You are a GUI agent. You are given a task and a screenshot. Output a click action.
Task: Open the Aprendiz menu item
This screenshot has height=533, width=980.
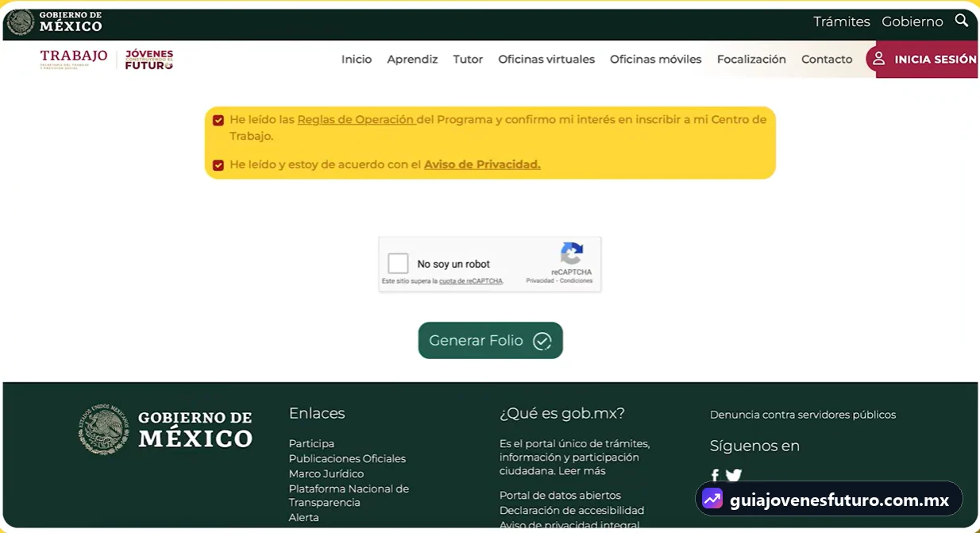(412, 60)
